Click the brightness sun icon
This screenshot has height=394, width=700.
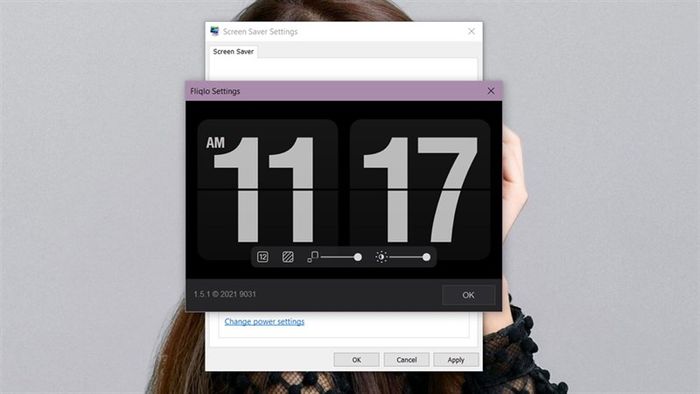(x=381, y=257)
